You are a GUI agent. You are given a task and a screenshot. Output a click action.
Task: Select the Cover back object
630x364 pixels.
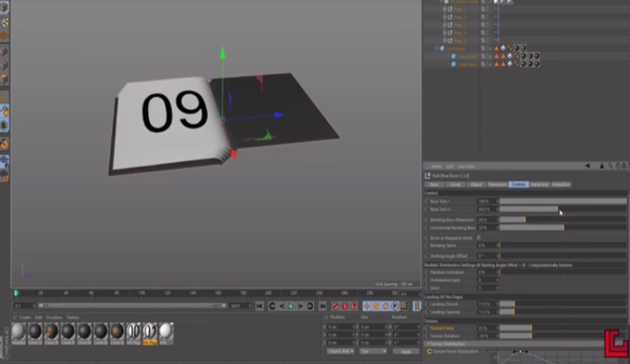click(467, 64)
